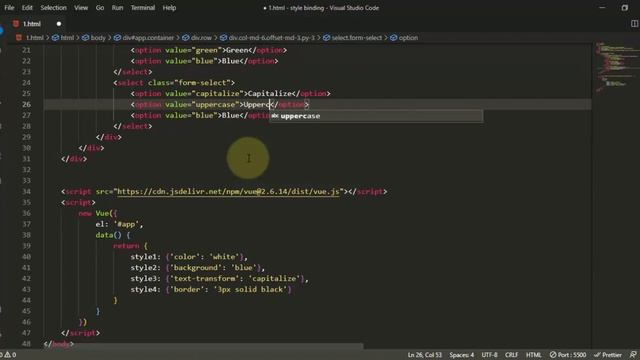Click the option breadcrumb item
640x360 pixels.
(404, 38)
